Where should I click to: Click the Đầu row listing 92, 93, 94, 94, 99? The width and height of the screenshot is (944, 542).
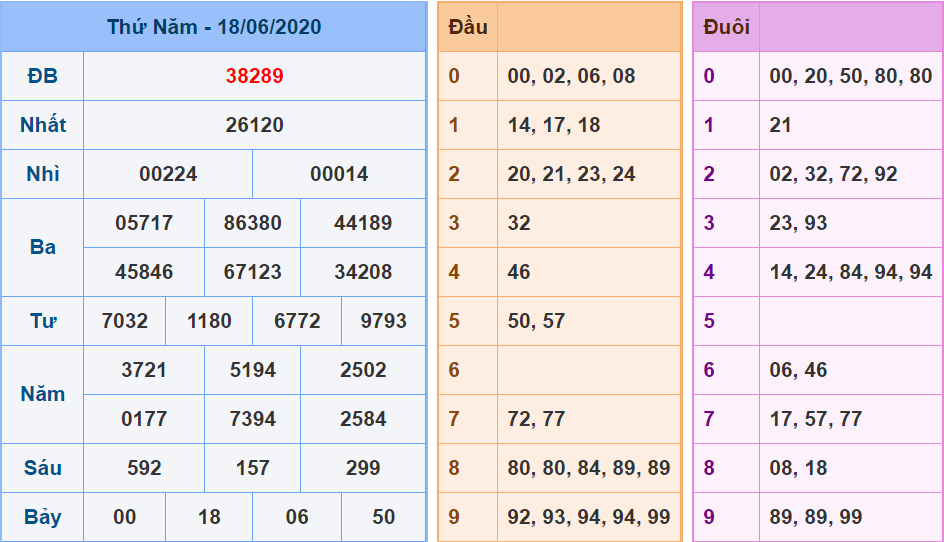pos(588,517)
